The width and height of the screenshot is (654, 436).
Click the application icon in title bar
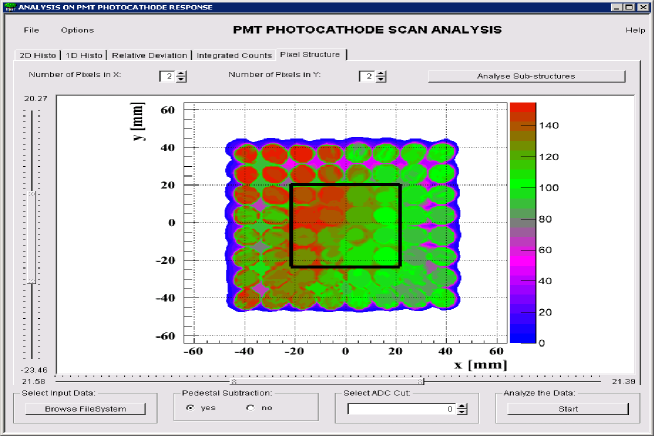coord(8,7)
